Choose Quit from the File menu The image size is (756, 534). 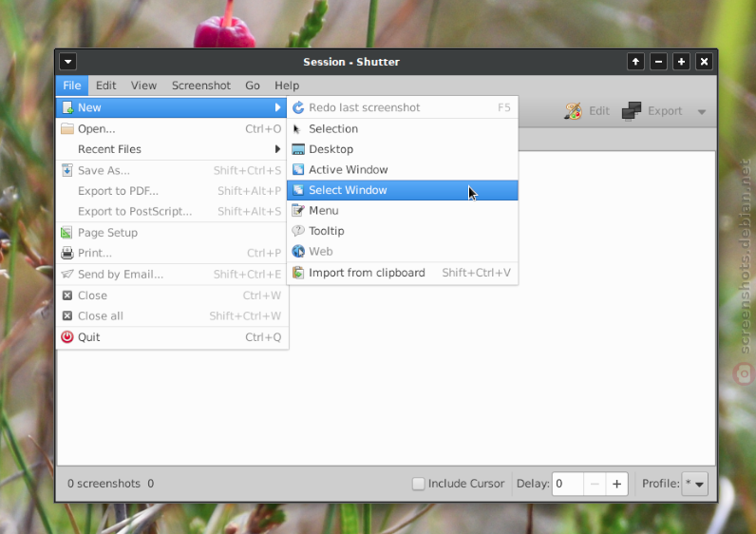172,336
